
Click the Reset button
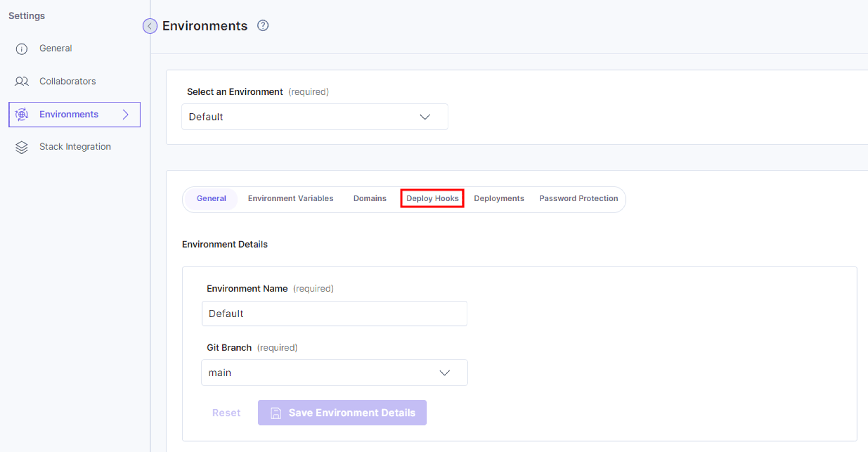[226, 413]
